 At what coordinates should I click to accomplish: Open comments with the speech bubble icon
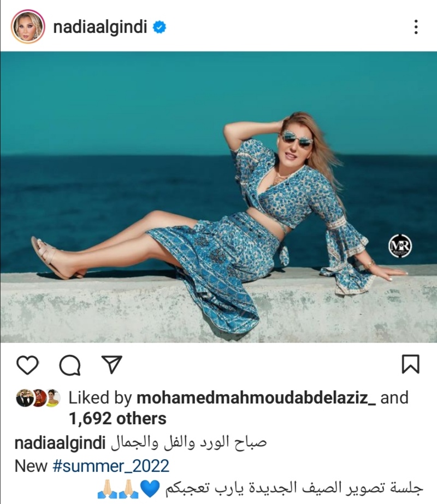coord(70,365)
